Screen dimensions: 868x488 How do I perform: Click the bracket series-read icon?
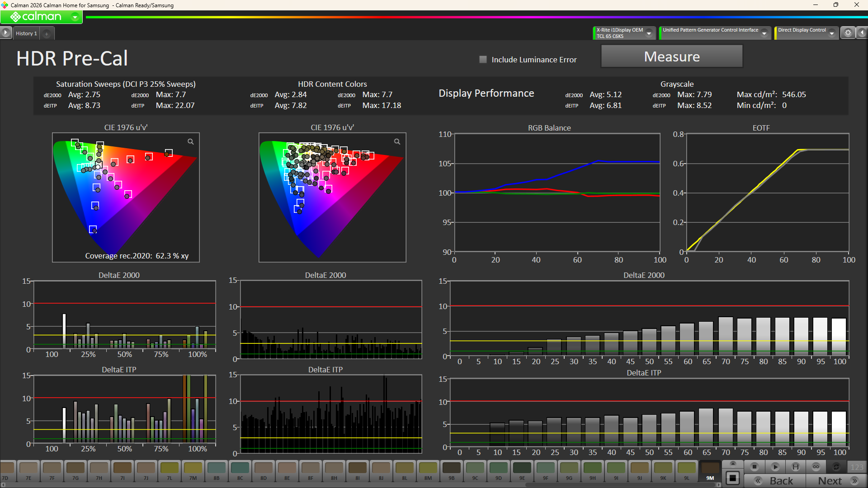795,467
